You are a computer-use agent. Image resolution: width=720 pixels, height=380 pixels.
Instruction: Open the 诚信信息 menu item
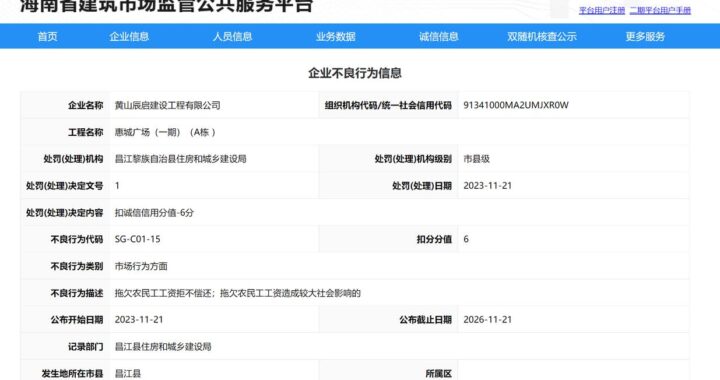(x=439, y=37)
